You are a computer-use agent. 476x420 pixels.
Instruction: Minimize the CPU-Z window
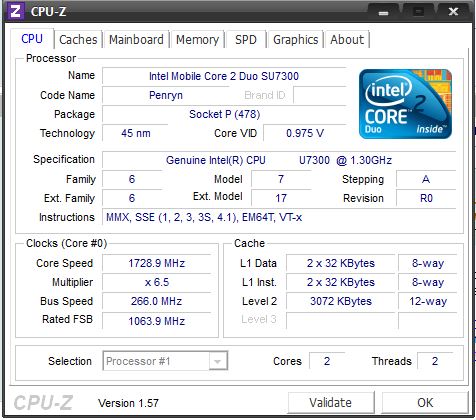coord(384,12)
